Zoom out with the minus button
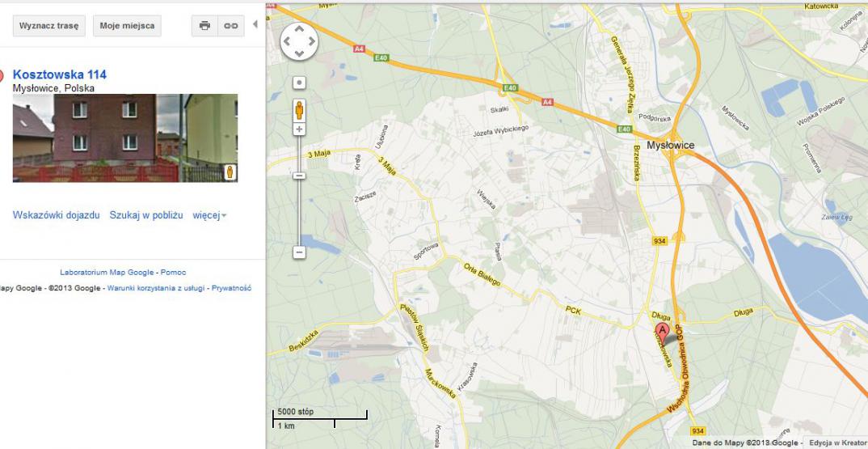The image size is (868, 449). click(299, 252)
